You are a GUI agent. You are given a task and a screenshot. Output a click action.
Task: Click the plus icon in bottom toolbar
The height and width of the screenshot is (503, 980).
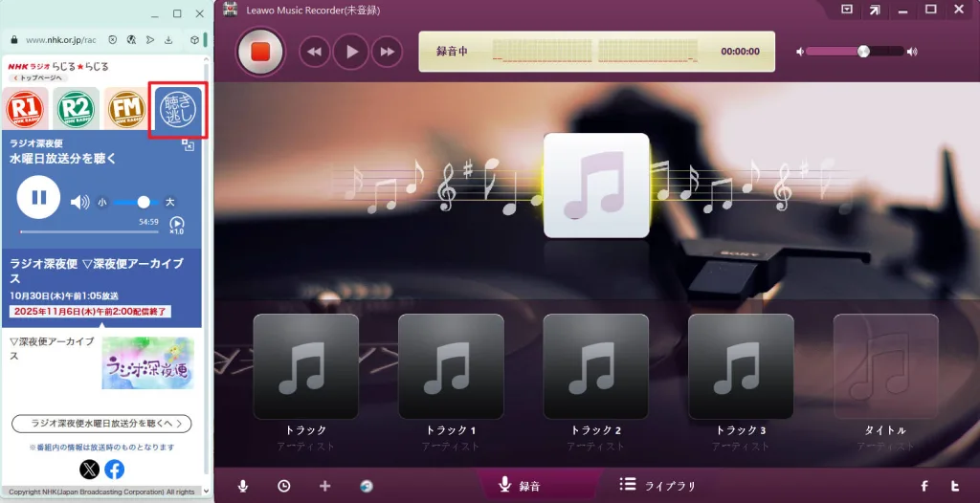[324, 486]
